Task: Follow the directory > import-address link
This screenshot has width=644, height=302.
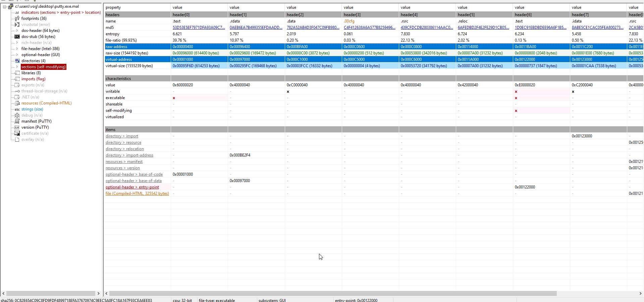Action: tap(129, 155)
